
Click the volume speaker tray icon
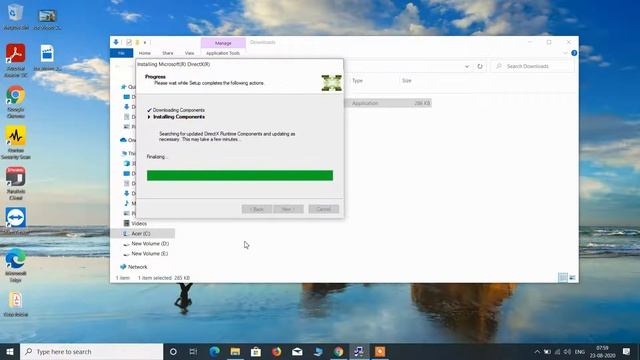pyautogui.click(x=567, y=351)
